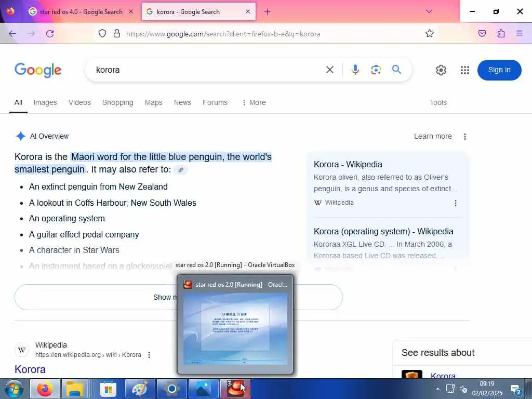Open Google apps grid
Viewport: 532px width, 399px height.
[x=465, y=70]
